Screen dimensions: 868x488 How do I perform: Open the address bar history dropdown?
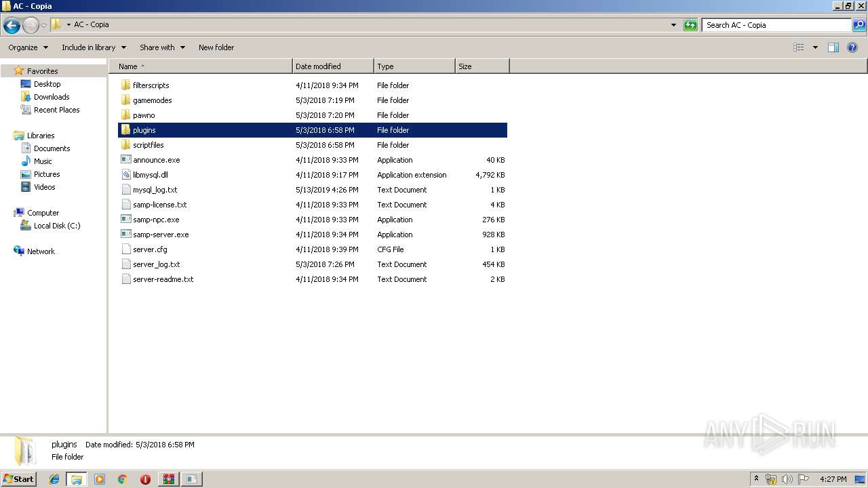[673, 25]
